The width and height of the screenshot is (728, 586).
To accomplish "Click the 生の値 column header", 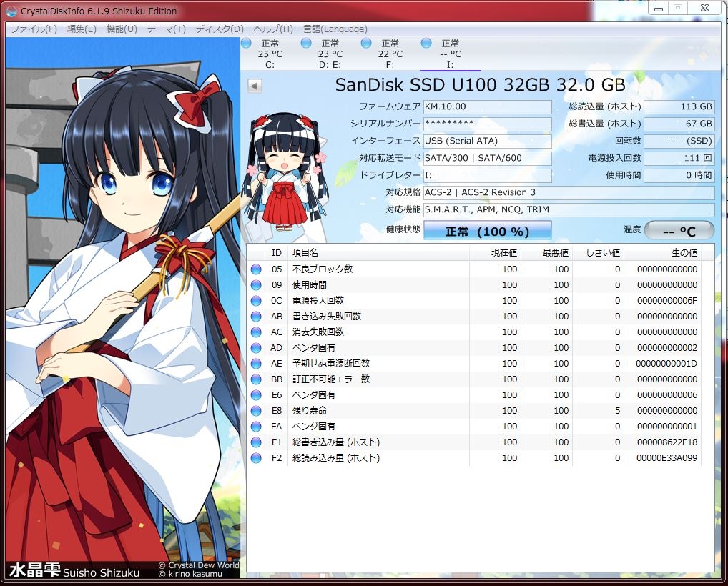I will 662,253.
